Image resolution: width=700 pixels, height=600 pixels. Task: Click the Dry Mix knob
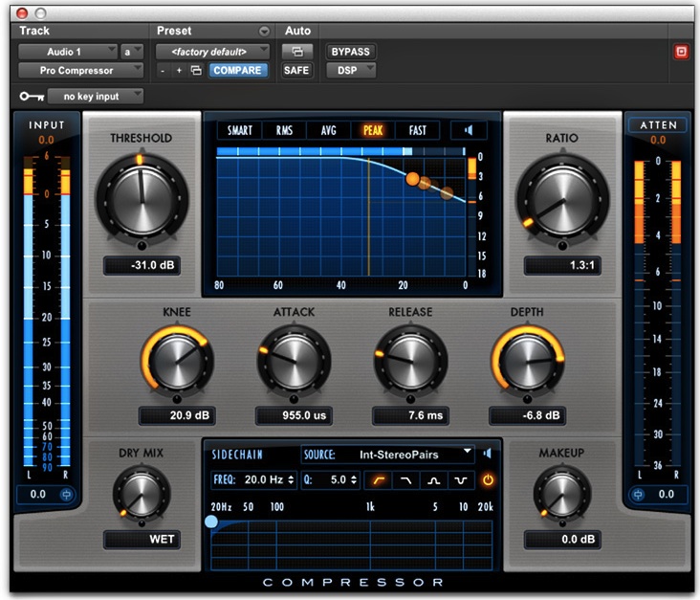142,496
